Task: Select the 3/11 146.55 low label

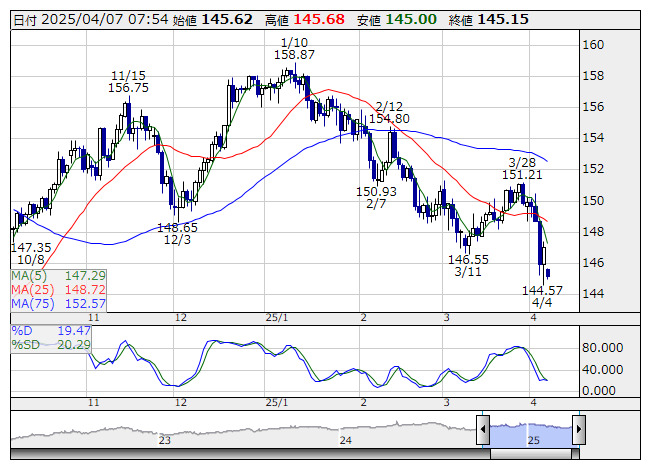Action: 468,266
